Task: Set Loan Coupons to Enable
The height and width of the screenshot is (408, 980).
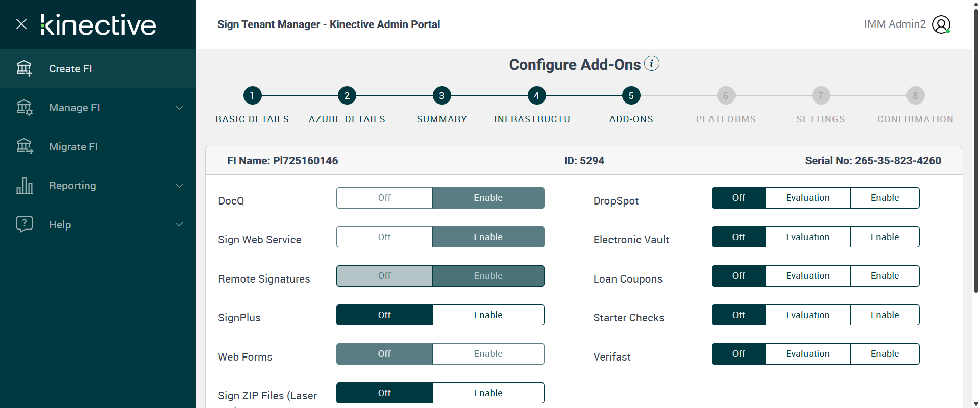Action: tap(885, 276)
